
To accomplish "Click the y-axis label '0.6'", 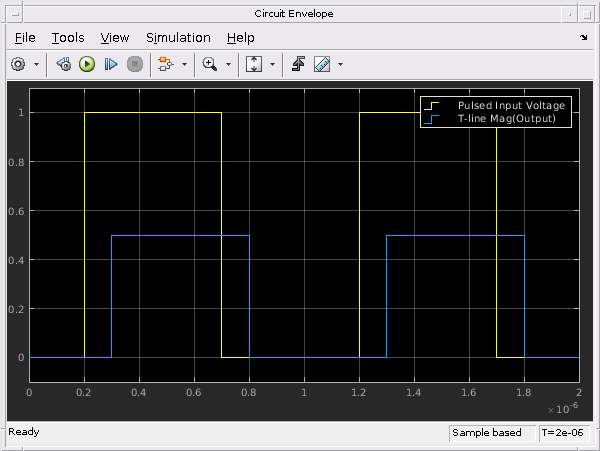I will pos(16,211).
